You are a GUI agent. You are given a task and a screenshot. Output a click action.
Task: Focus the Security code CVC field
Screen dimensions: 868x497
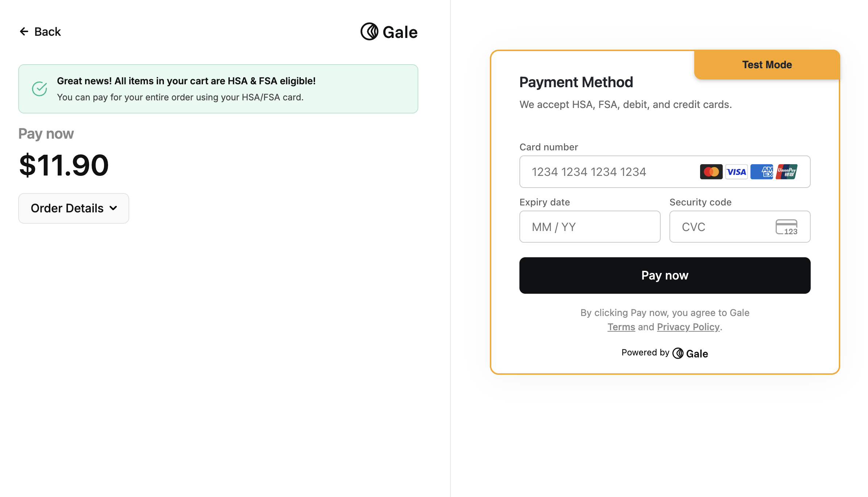[740, 227]
